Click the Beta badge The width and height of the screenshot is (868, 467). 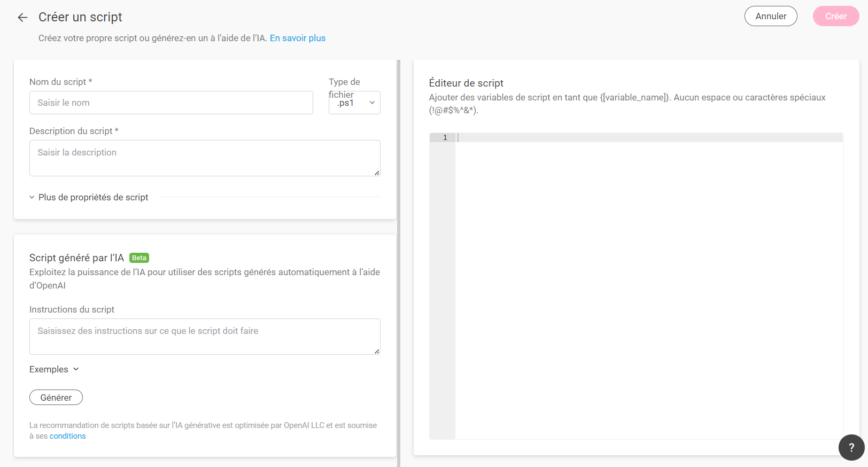click(139, 258)
